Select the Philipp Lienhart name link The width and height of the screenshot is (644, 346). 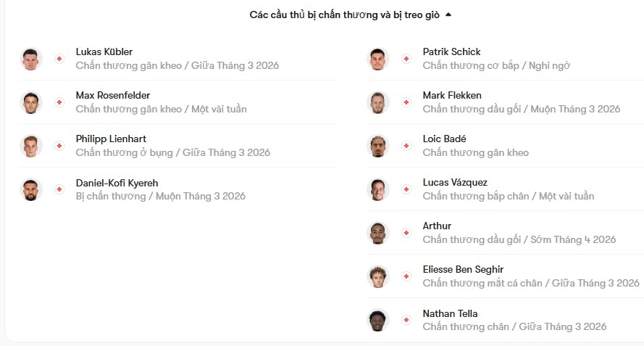coord(110,139)
